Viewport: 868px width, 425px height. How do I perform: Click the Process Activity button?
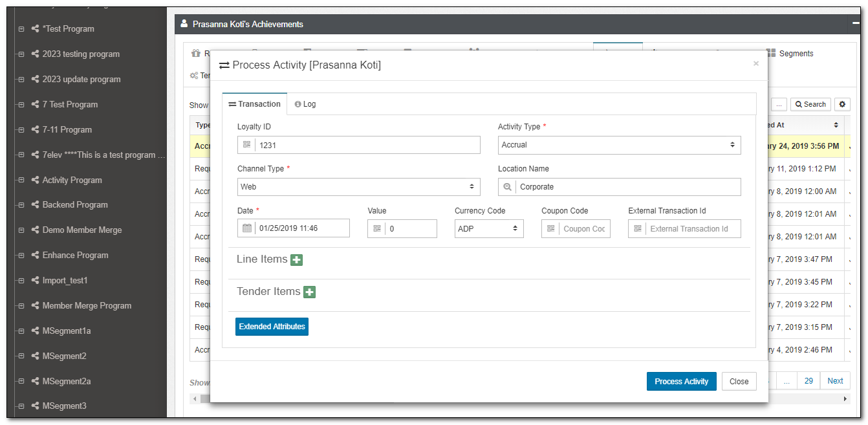pos(681,382)
